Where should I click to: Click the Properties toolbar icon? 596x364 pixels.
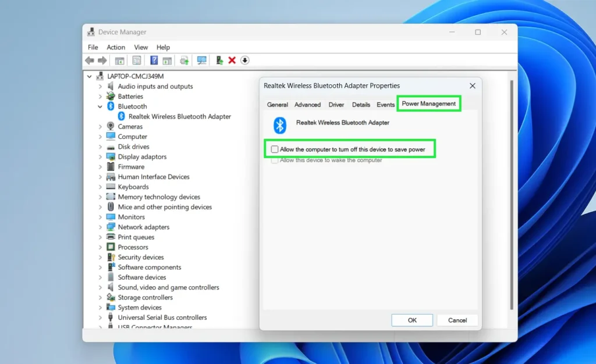[x=136, y=60]
